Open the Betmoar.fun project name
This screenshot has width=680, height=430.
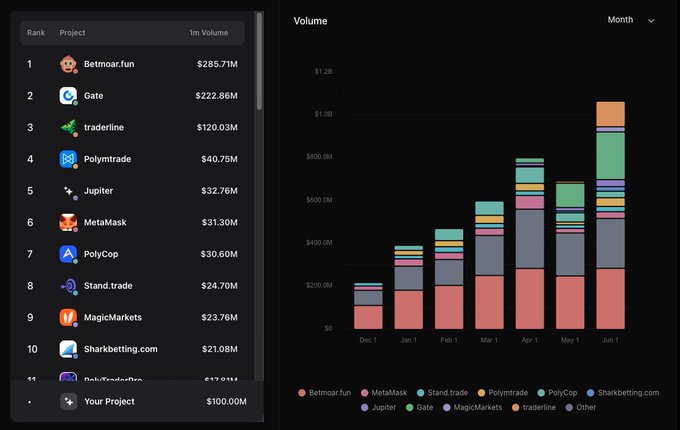tap(109, 64)
